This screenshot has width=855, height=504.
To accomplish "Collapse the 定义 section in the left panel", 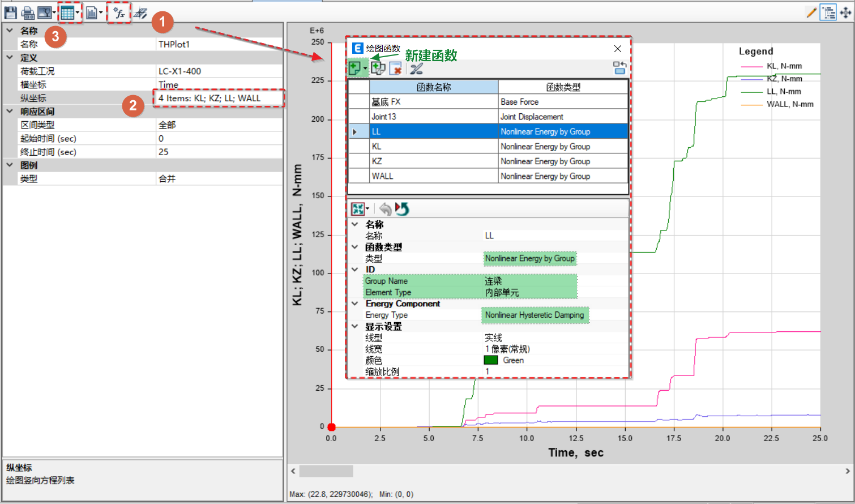I will (10, 58).
